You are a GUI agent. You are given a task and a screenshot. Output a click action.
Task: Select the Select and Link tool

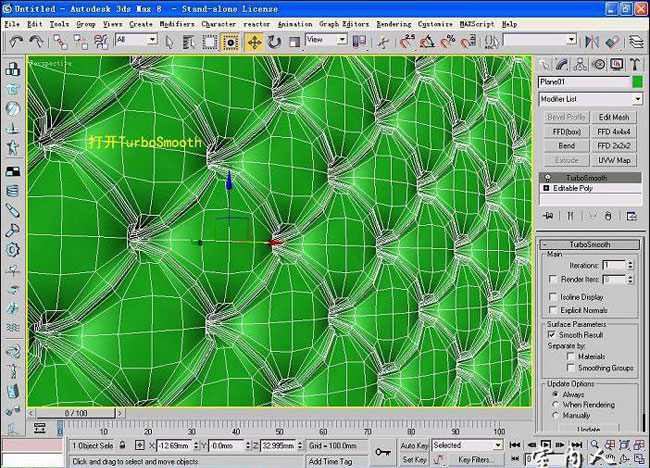click(61, 42)
